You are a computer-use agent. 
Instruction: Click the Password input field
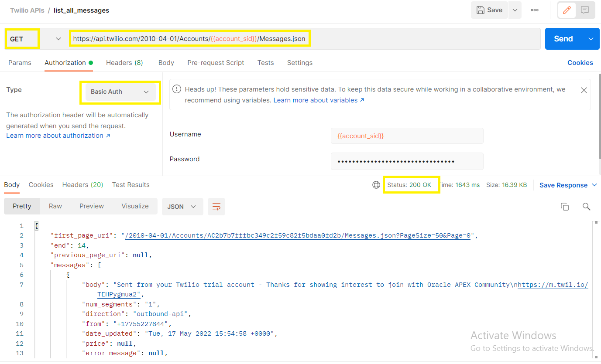tap(407, 161)
